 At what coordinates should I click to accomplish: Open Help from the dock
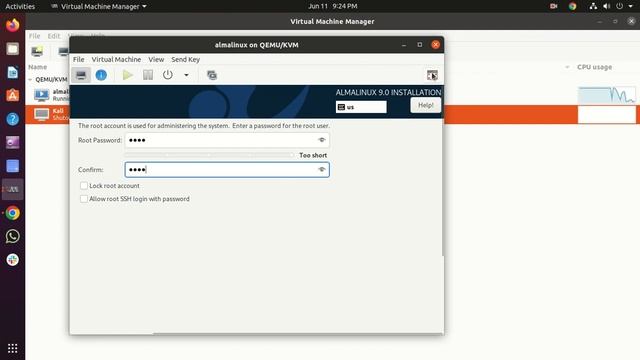pyautogui.click(x=13, y=119)
